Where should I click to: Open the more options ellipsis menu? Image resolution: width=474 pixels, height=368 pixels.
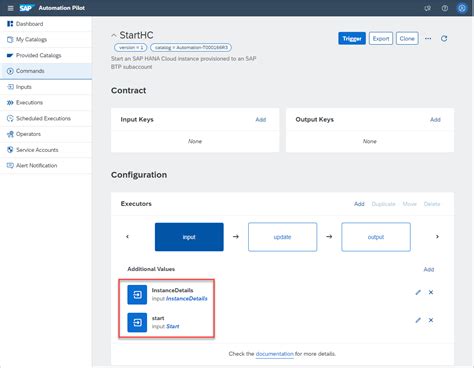[428, 38]
